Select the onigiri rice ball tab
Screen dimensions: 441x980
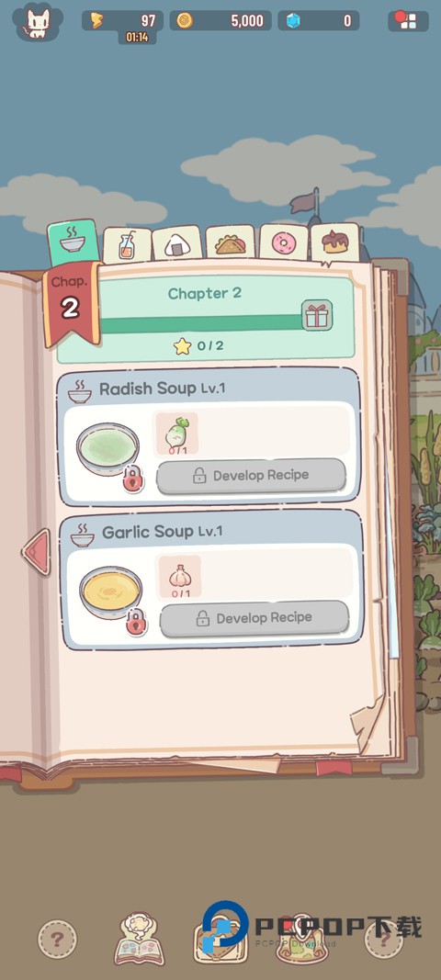click(177, 243)
